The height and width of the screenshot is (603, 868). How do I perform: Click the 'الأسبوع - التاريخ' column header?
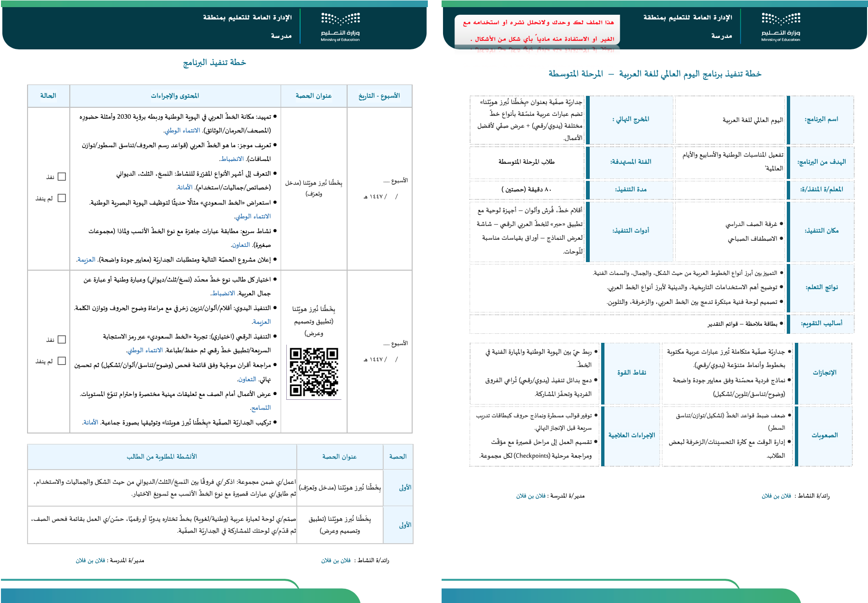379,96
